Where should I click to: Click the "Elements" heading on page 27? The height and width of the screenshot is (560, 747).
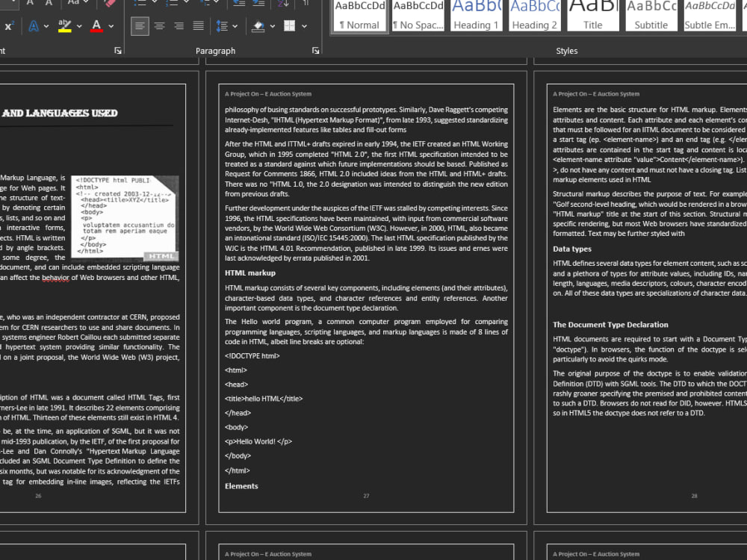click(241, 486)
